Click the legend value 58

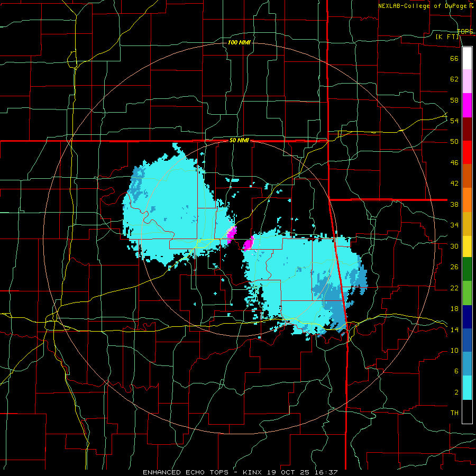tap(454, 100)
